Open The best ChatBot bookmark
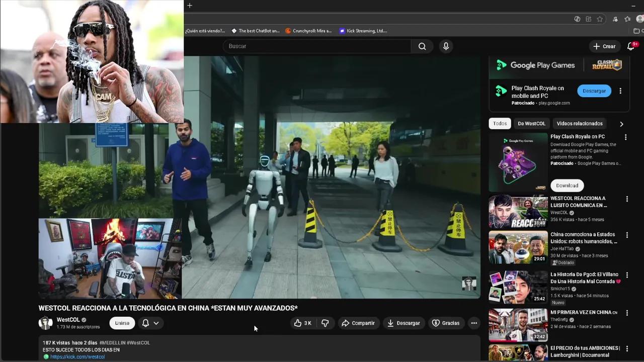This screenshot has width=644, height=362. click(x=255, y=31)
